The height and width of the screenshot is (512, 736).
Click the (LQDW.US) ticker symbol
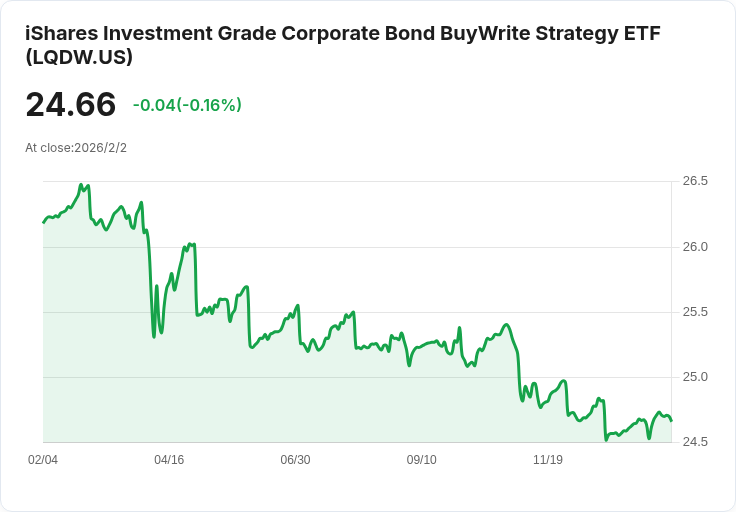tap(79, 58)
